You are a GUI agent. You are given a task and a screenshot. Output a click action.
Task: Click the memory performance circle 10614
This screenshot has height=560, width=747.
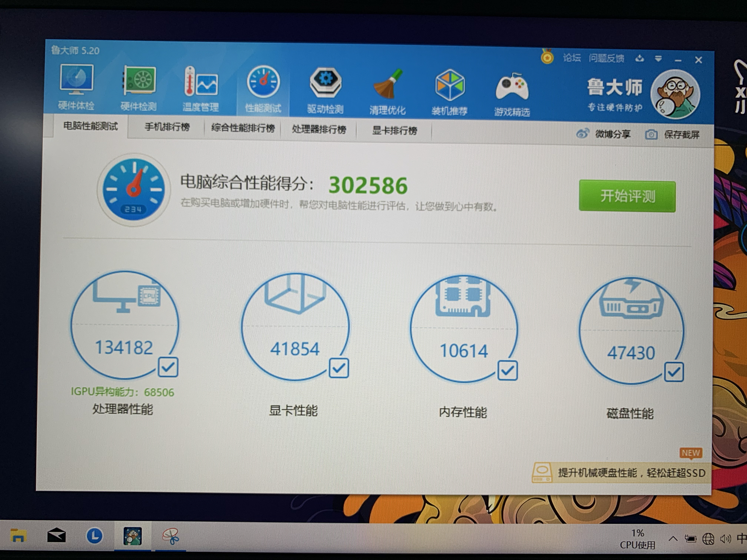[464, 328]
